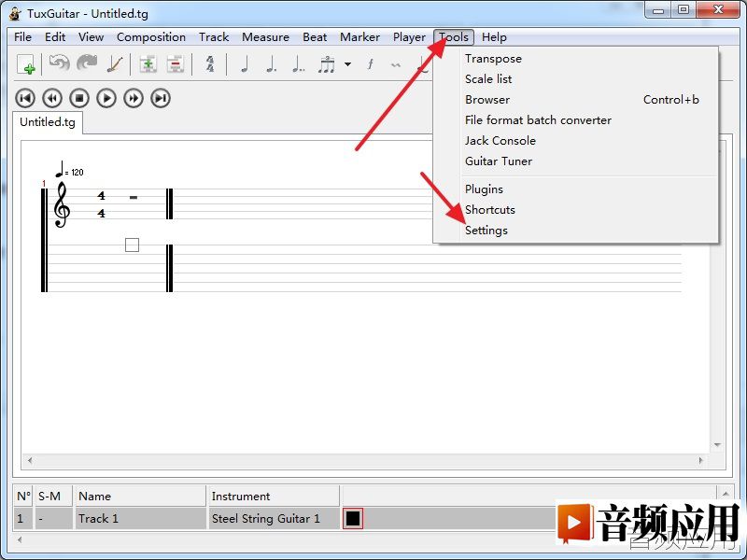The width and height of the screenshot is (747, 560).
Task: Click the dynamics forte icon
Action: 370,64
